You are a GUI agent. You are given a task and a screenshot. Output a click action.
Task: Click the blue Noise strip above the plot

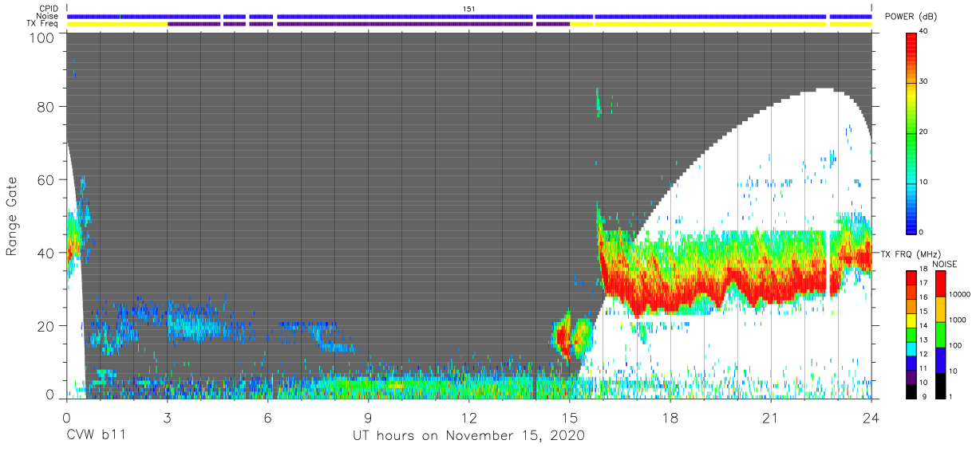(469, 16)
